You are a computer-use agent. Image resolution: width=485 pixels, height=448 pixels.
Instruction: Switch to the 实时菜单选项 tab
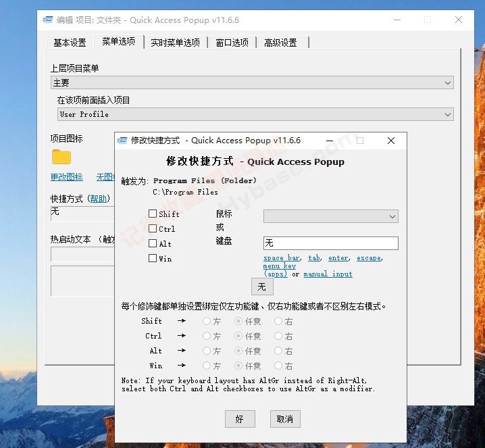176,43
